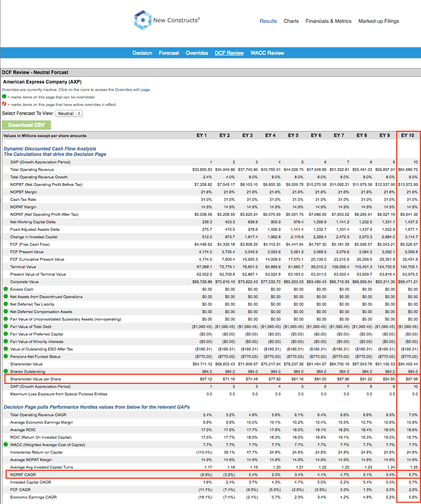This screenshot has width=421, height=504.
Task: Follow the Overrides edit page link
Action: click(x=132, y=90)
